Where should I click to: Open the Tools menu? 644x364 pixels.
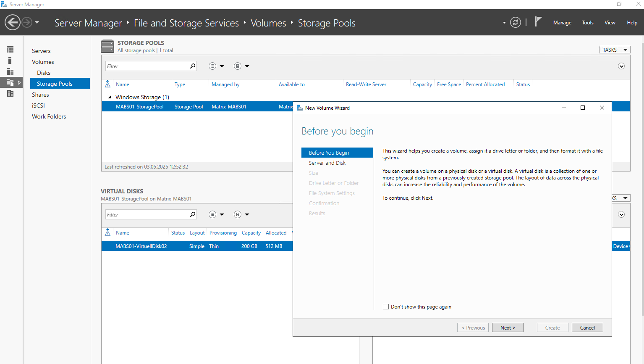tap(587, 23)
